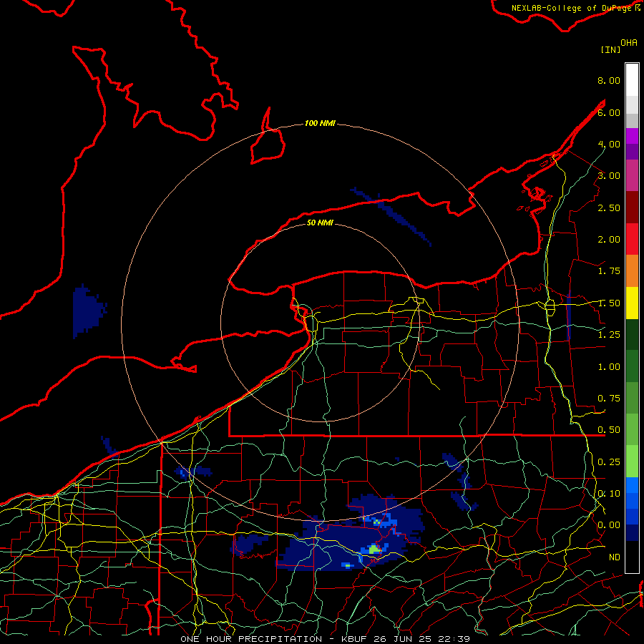Click the 1.75 legend value
The image size is (644, 644).
click(609, 271)
